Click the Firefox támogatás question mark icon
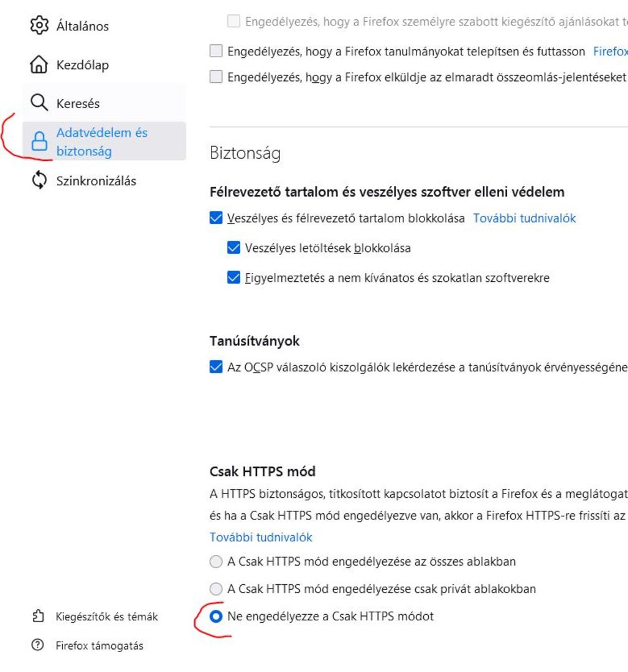Image resolution: width=628 pixels, height=672 pixels. [x=39, y=645]
